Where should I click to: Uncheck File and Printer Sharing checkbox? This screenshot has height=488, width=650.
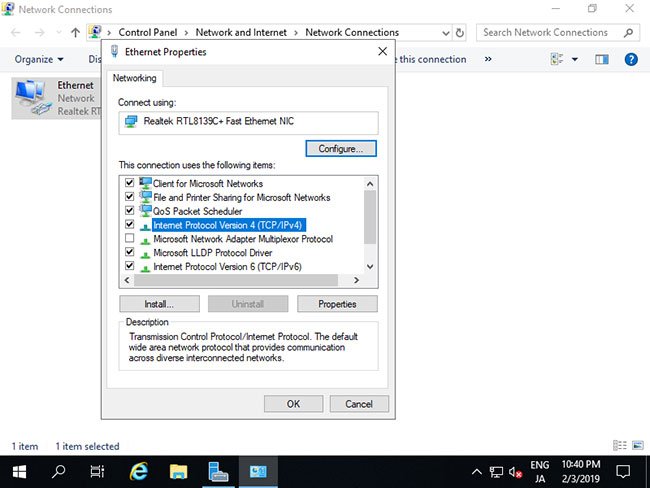[x=129, y=197]
